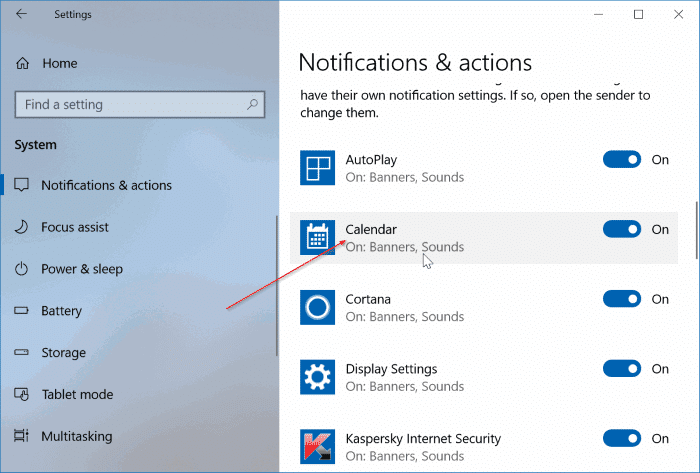Click the Battery icon in sidebar
The image size is (700, 473).
click(x=21, y=310)
